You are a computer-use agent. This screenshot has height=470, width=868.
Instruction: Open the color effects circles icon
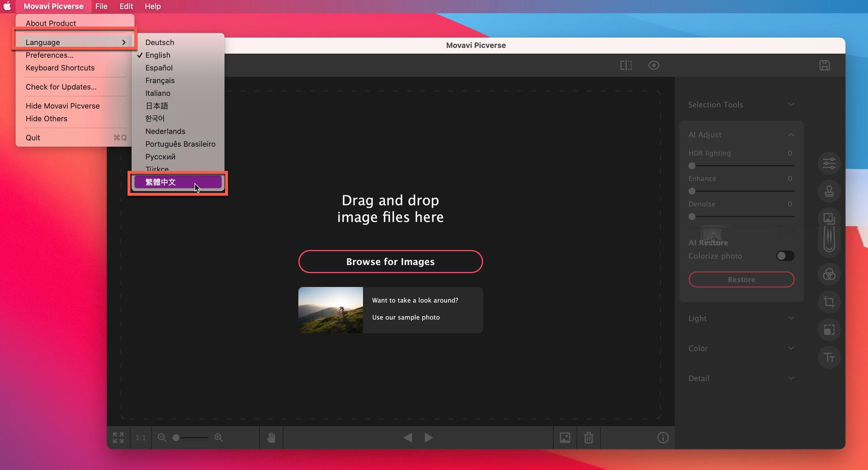829,274
